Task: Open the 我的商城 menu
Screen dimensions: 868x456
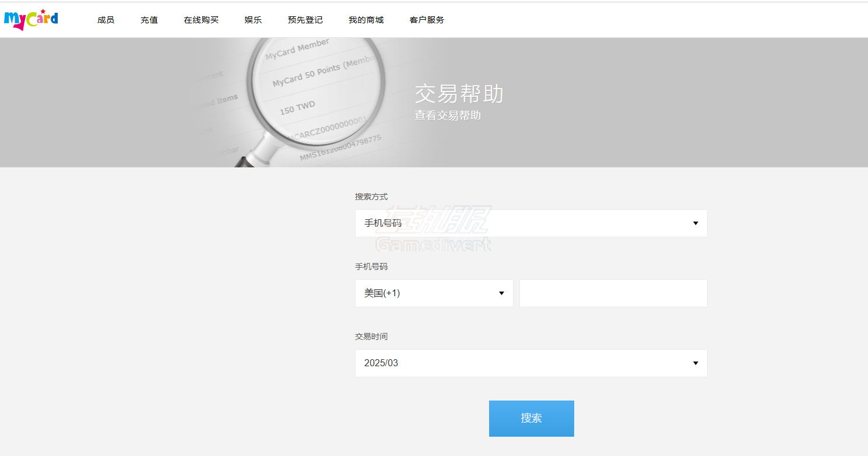Action: (366, 20)
